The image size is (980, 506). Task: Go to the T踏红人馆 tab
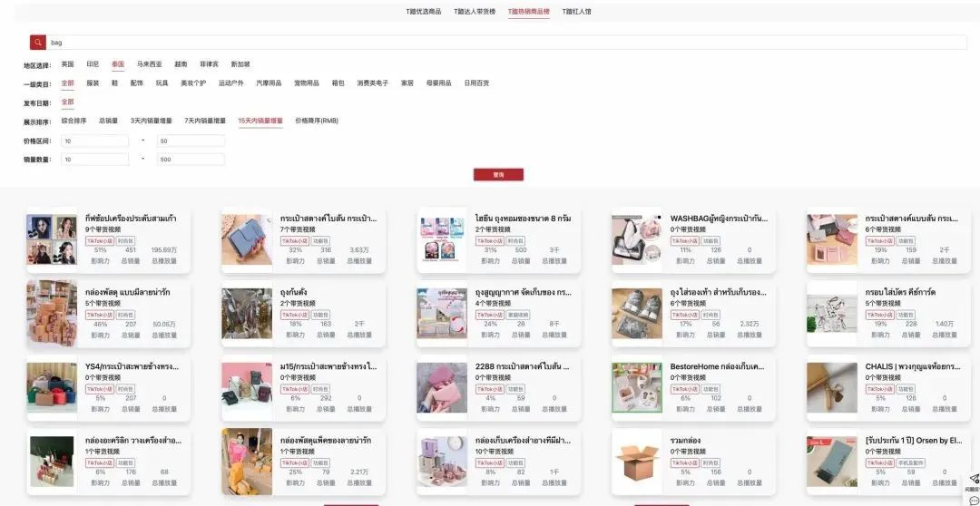pos(576,12)
